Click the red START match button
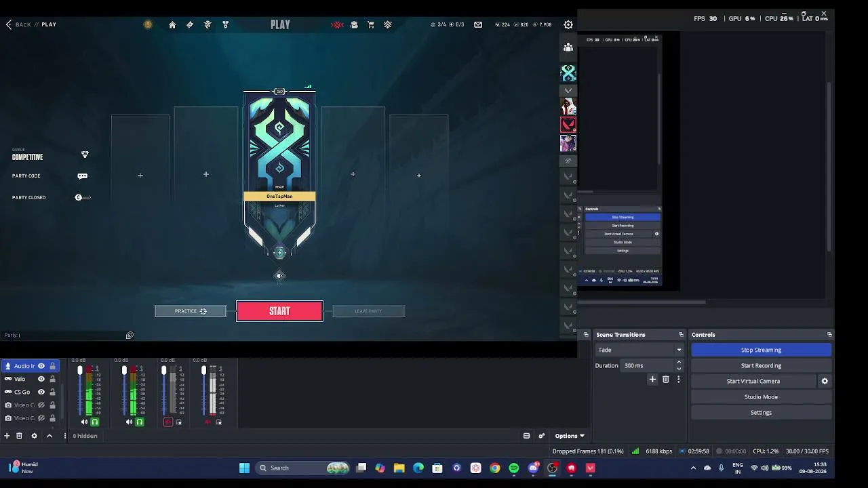This screenshot has height=488, width=868. 279,311
